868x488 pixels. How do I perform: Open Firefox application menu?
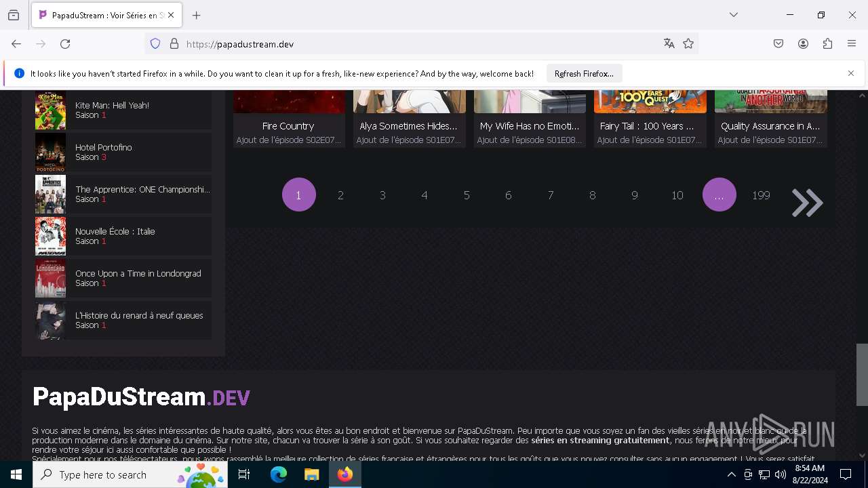pyautogui.click(x=852, y=44)
